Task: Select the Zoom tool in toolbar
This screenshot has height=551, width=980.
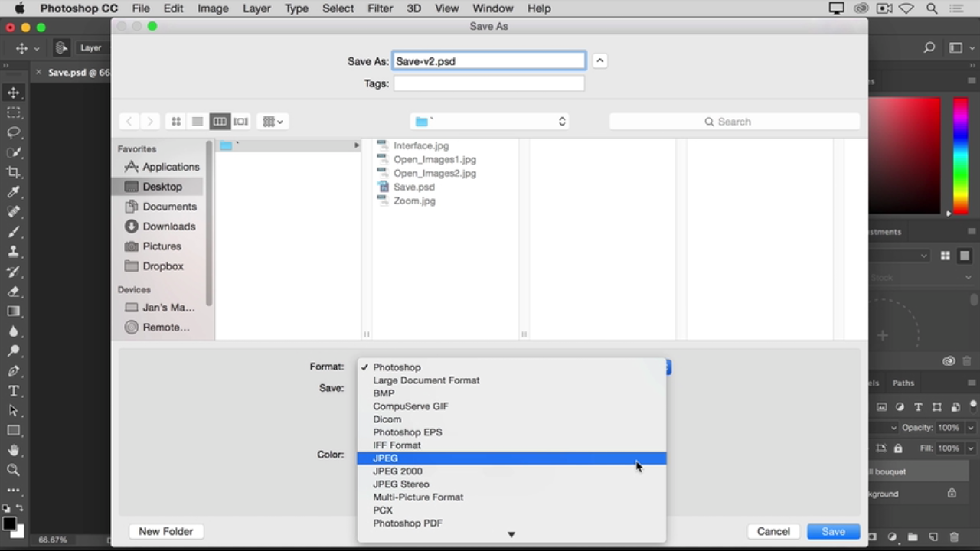Action: pyautogui.click(x=14, y=471)
